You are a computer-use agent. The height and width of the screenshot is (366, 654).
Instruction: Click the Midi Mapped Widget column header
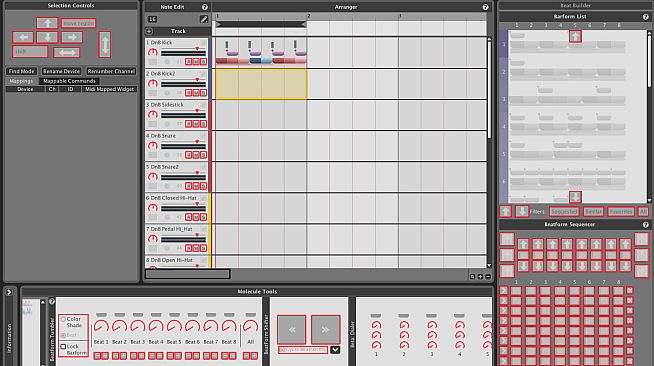109,89
